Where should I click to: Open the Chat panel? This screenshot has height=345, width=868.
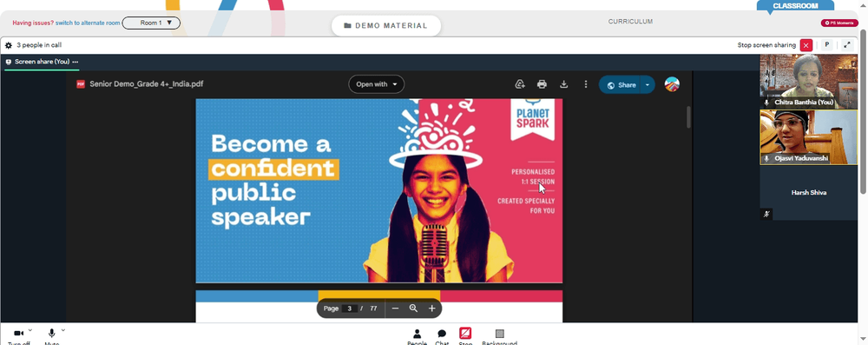coord(442,335)
